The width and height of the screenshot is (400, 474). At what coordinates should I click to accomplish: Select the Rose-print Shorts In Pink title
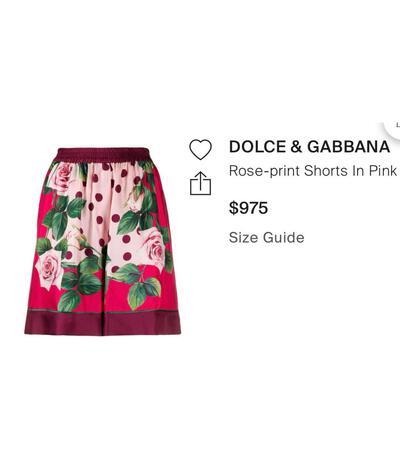point(313,171)
